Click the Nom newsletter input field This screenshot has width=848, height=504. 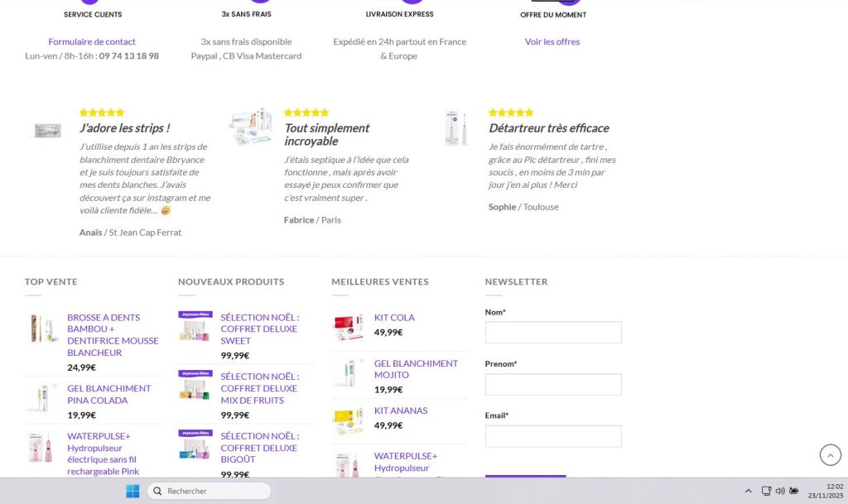[x=553, y=333]
